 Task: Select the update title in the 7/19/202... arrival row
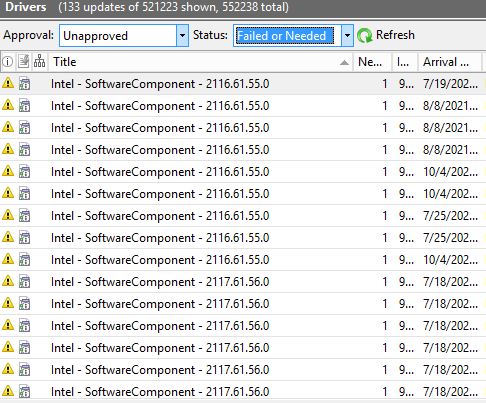coord(160,84)
